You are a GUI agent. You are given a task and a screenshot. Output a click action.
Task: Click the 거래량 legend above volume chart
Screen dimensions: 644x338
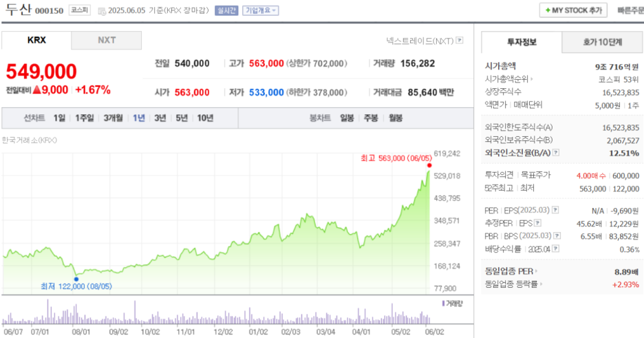452,304
